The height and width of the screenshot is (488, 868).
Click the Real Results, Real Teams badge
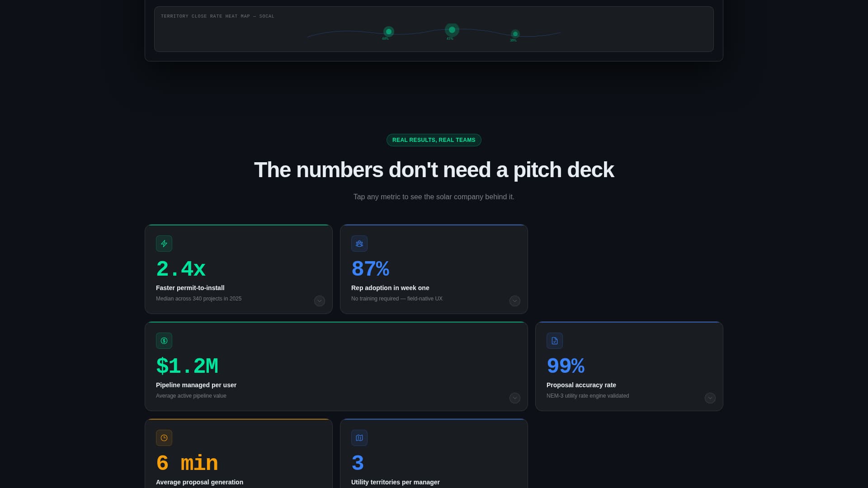(x=434, y=140)
